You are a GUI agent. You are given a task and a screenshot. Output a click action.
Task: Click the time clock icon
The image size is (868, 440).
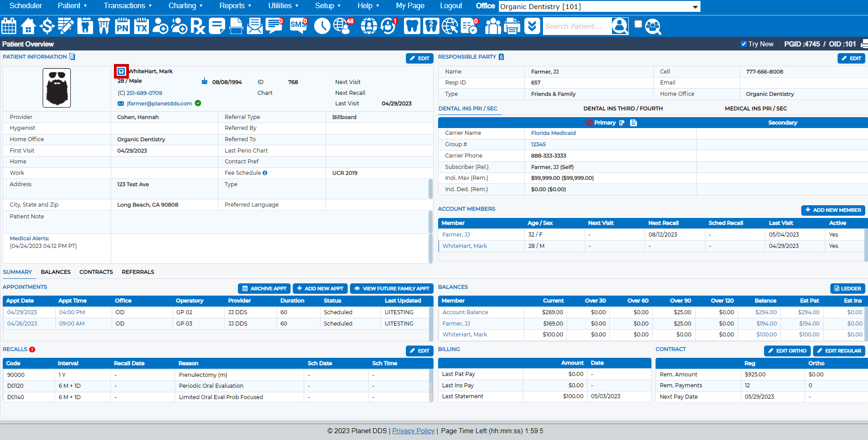(322, 26)
